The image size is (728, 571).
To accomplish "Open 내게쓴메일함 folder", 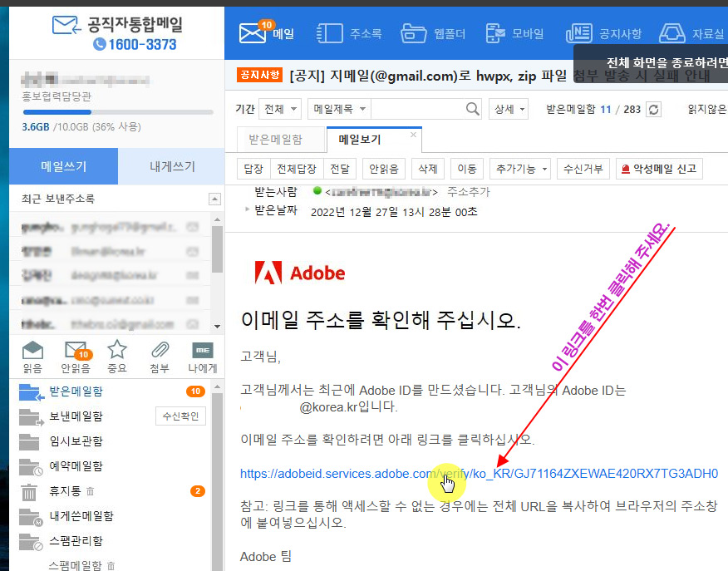I will (x=81, y=516).
